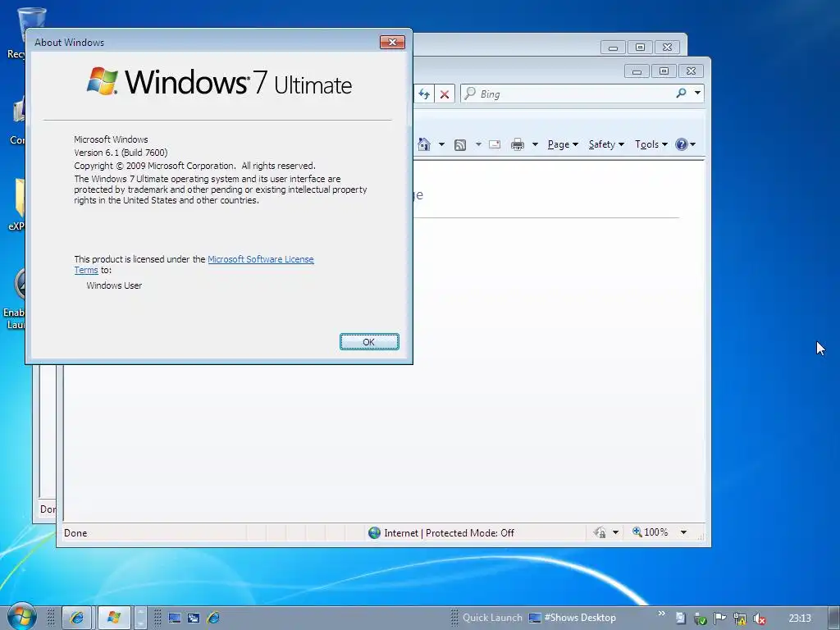Image resolution: width=840 pixels, height=630 pixels.
Task: Click the 'Done' status text in front IE window
Action: tap(75, 533)
